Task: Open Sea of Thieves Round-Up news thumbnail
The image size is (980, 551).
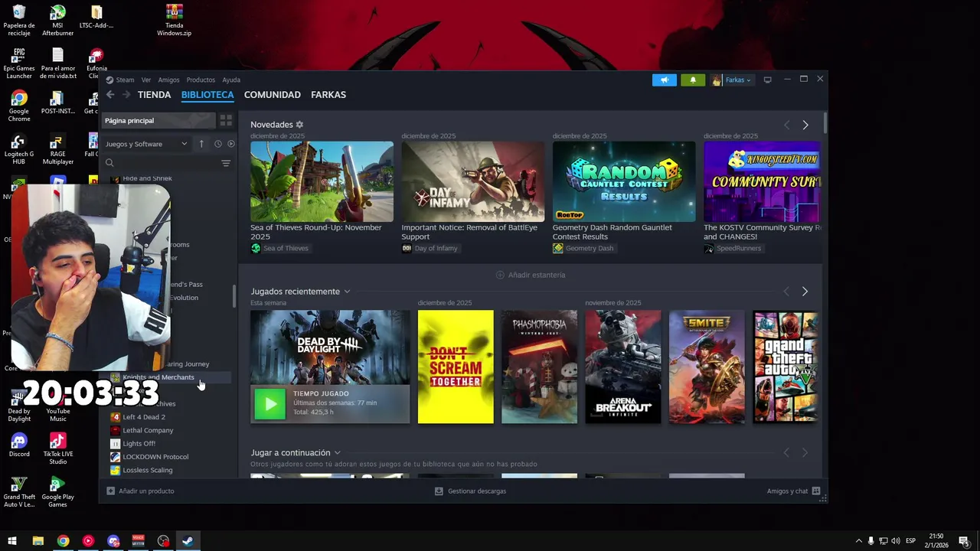Action: (322, 181)
